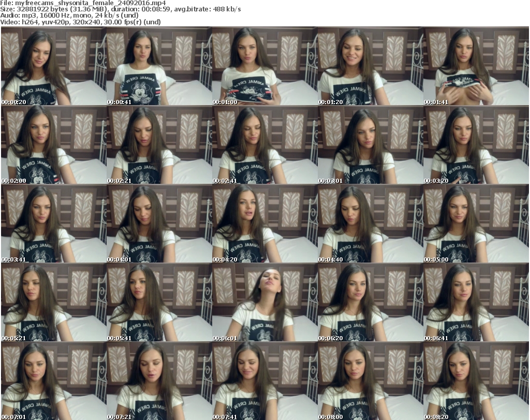Select the thumbnail labeled 00:04:40

(x=370, y=224)
